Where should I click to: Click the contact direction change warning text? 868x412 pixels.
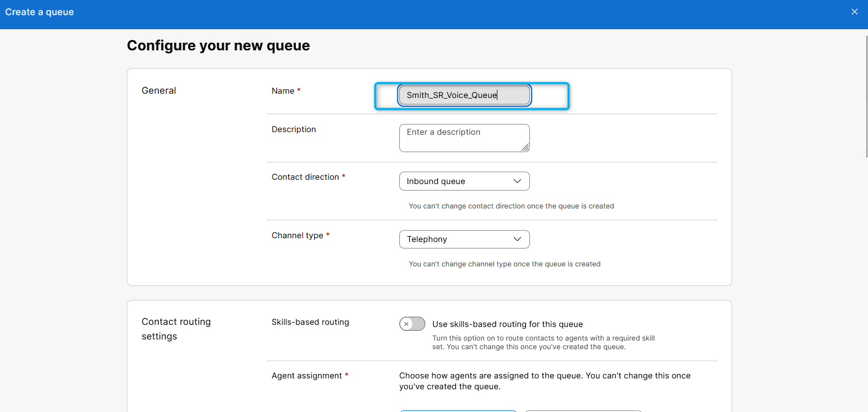point(511,206)
